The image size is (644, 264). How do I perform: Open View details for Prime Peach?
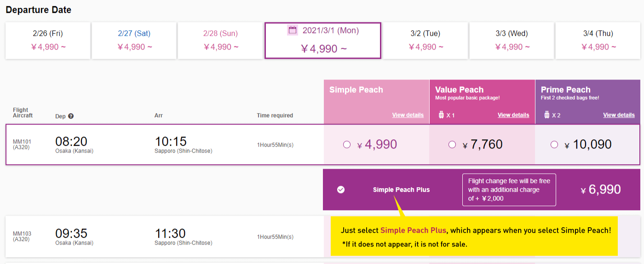pyautogui.click(x=619, y=115)
